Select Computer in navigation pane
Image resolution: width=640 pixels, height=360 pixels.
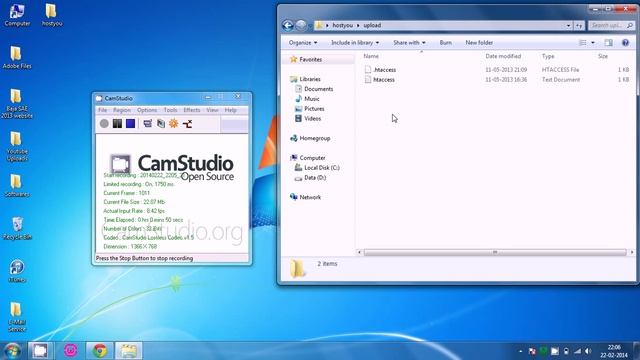pyautogui.click(x=312, y=158)
